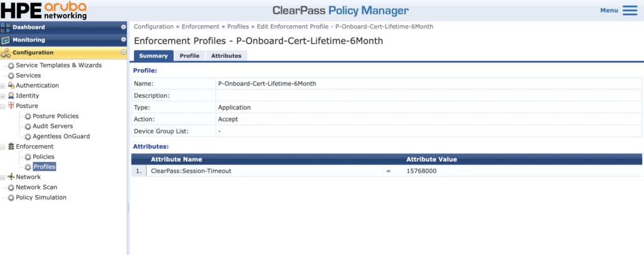Click the Action value Accept
This screenshot has width=644, height=255.
[x=228, y=119]
